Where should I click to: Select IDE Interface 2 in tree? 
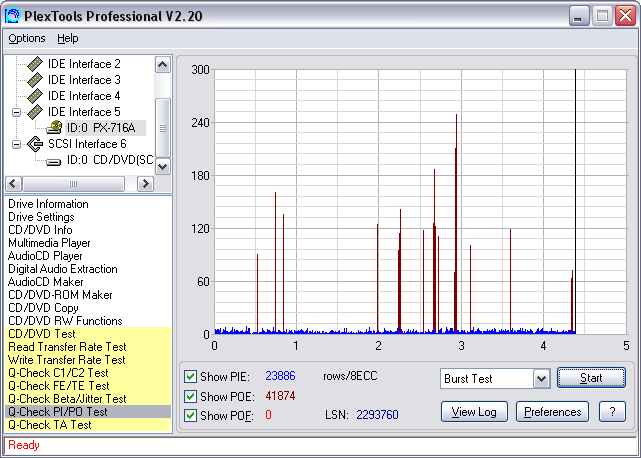84,64
